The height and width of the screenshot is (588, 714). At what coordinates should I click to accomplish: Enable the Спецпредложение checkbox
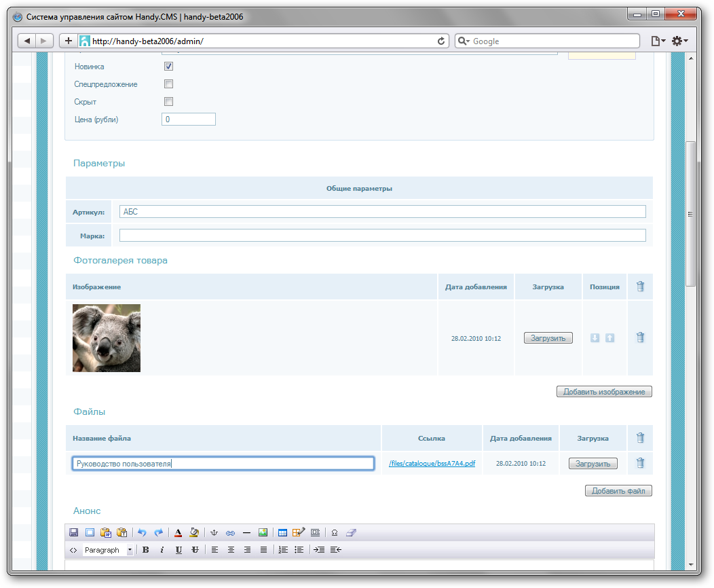169,84
